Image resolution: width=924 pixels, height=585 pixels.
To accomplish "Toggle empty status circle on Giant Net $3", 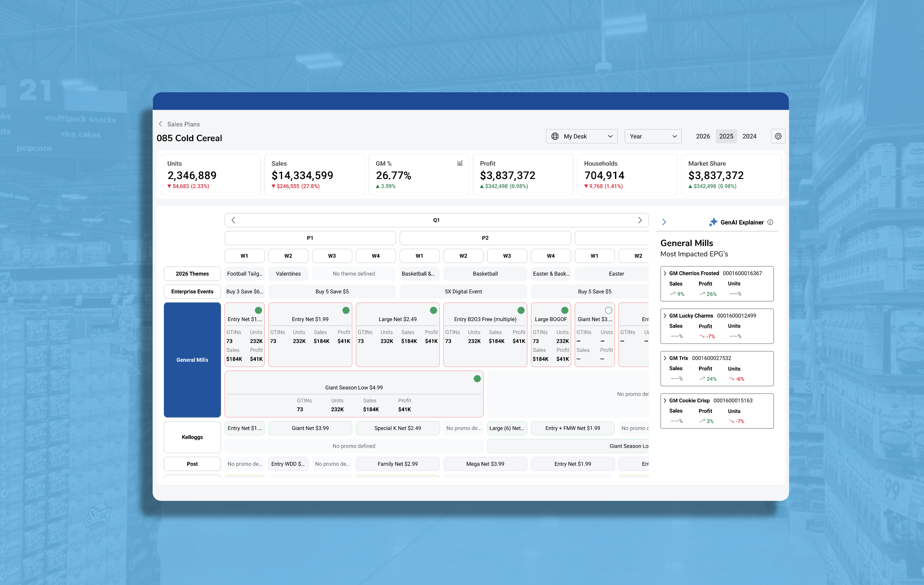I will (x=608, y=310).
